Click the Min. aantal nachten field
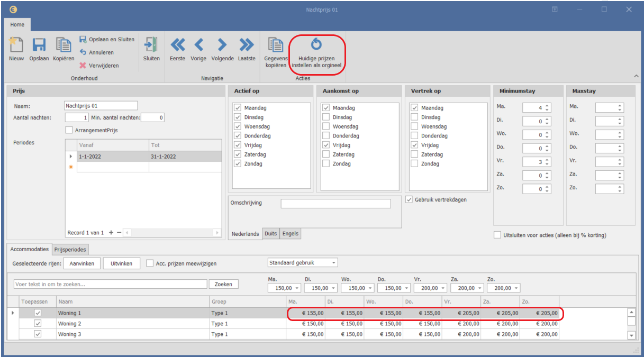Image resolution: width=644 pixels, height=357 pixels. [x=153, y=117]
